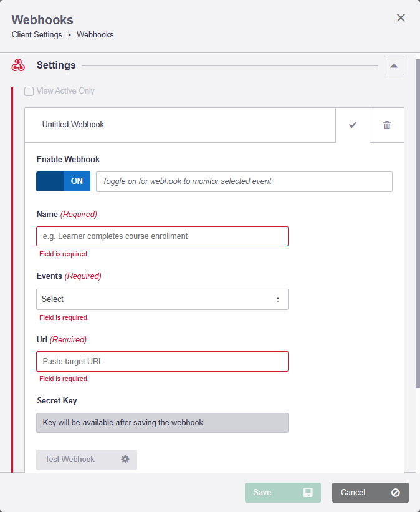Click the red Webhooks logo icon
420x512 pixels.
[17, 65]
